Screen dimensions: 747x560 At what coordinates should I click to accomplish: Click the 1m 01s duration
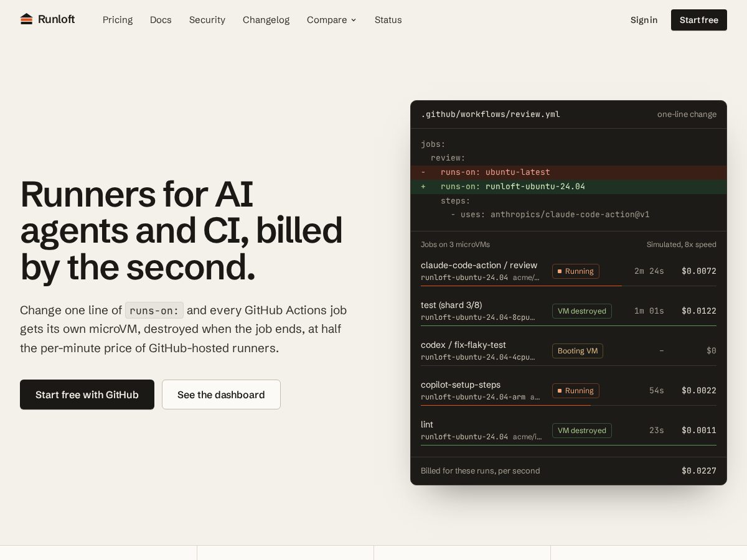[x=649, y=311]
